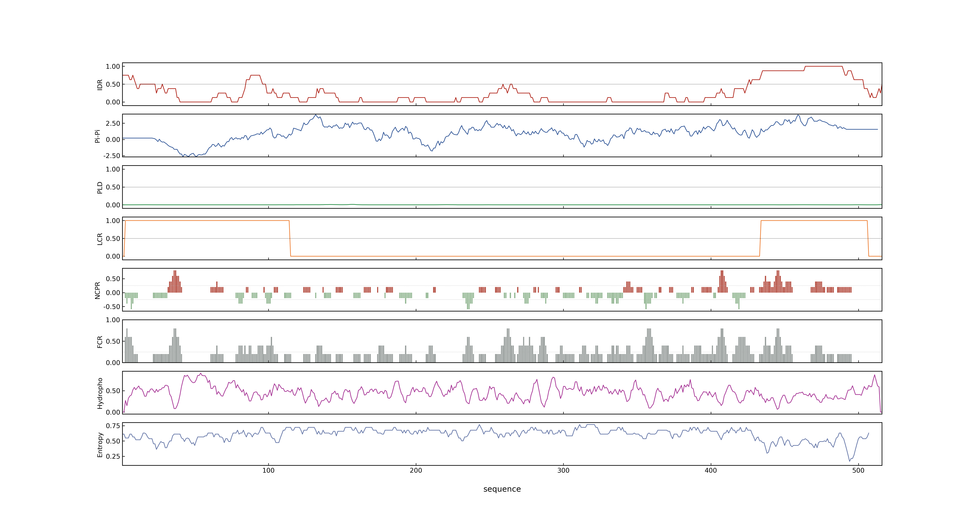Click the FCR y-axis label
The image size is (980, 523).
tap(100, 342)
